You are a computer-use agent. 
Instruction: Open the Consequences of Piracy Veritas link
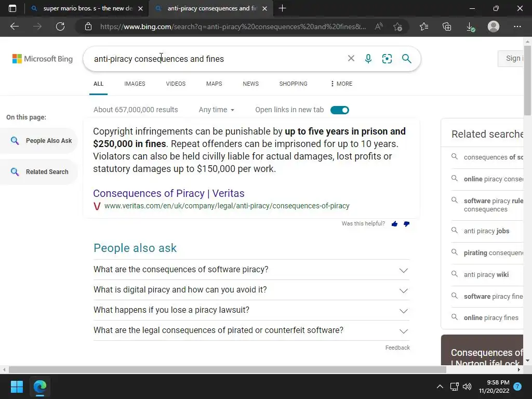169,193
